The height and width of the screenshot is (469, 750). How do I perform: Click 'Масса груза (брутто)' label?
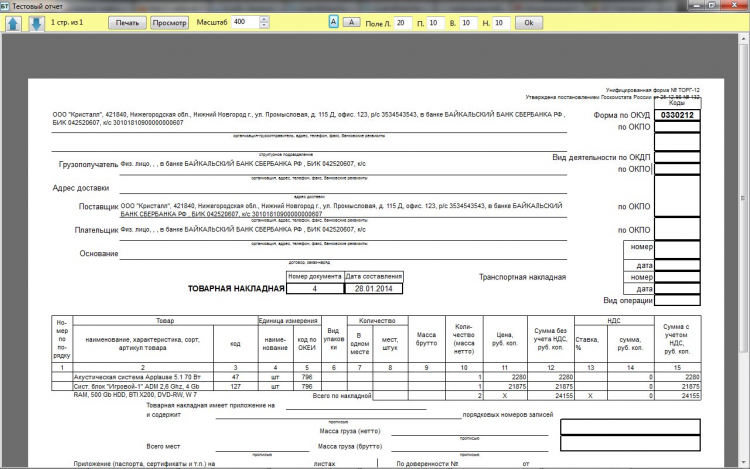point(350,447)
